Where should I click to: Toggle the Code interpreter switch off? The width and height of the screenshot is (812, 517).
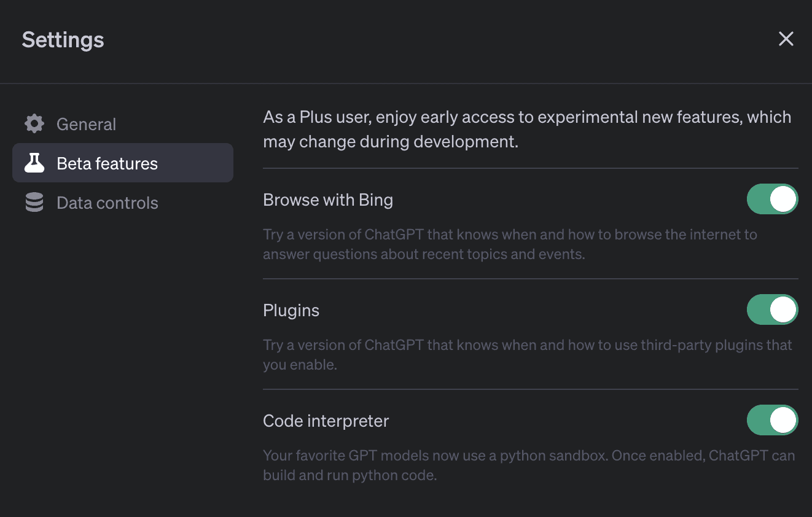(x=773, y=421)
